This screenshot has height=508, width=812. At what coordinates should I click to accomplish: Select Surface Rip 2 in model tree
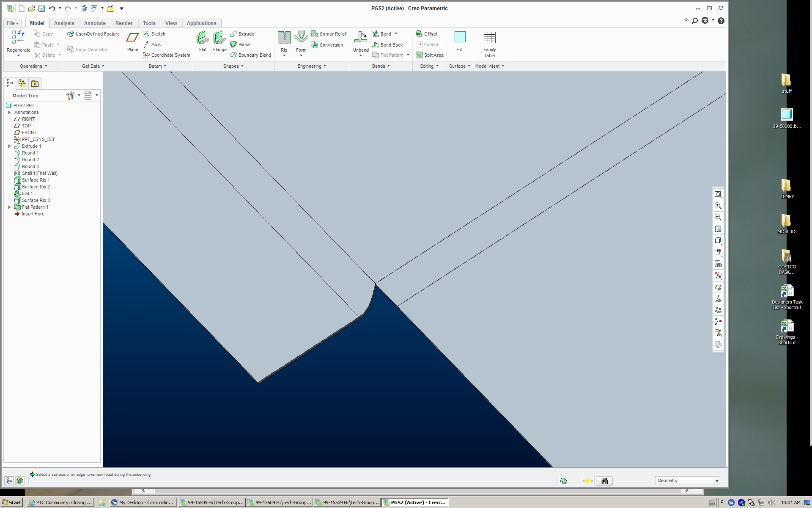point(36,187)
